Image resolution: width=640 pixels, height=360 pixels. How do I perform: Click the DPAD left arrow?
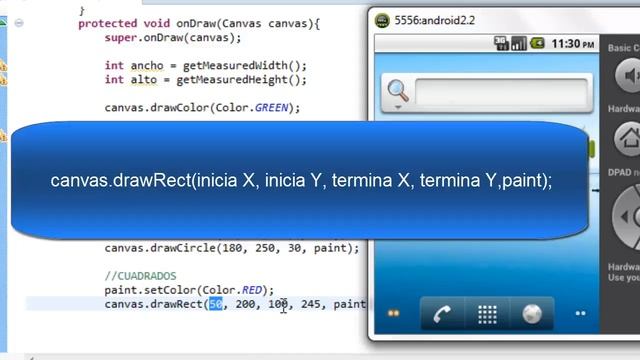[624, 217]
